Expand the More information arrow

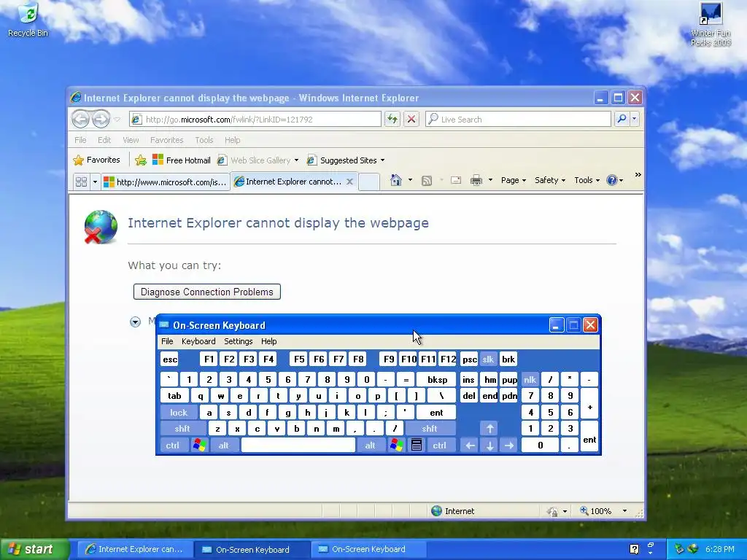135,322
